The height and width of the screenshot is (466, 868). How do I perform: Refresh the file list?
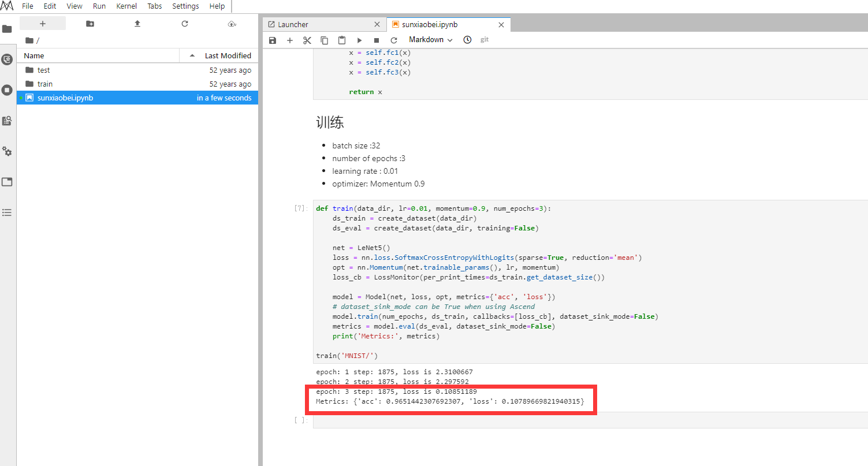pyautogui.click(x=185, y=24)
